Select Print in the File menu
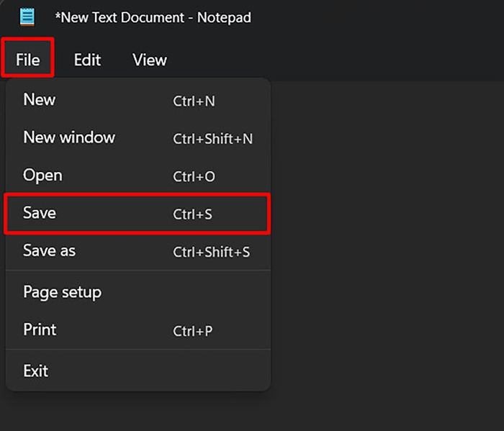The image size is (504, 431). point(138,330)
